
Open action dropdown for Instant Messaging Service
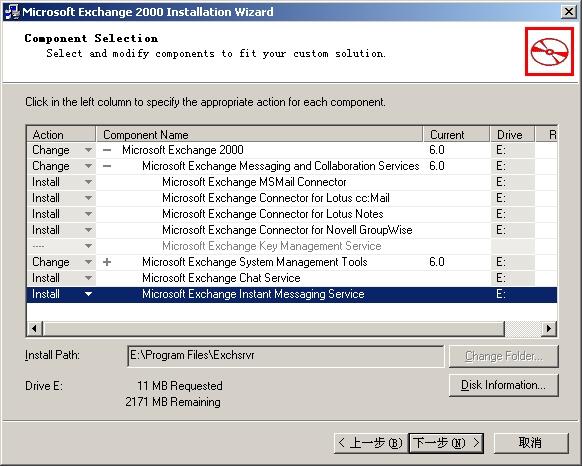tap(88, 294)
